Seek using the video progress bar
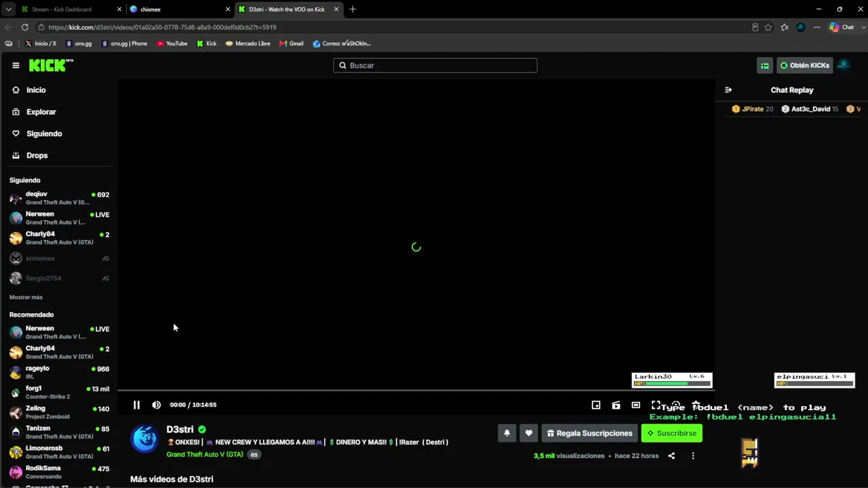This screenshot has height=488, width=868. tap(416, 390)
